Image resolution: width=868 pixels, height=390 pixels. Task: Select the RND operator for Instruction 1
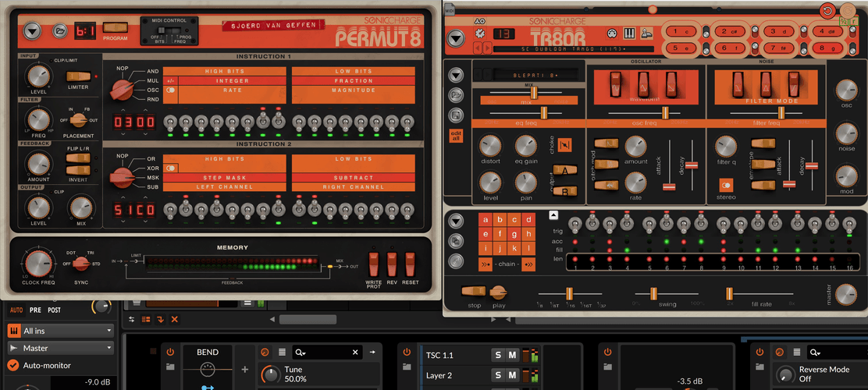[153, 100]
